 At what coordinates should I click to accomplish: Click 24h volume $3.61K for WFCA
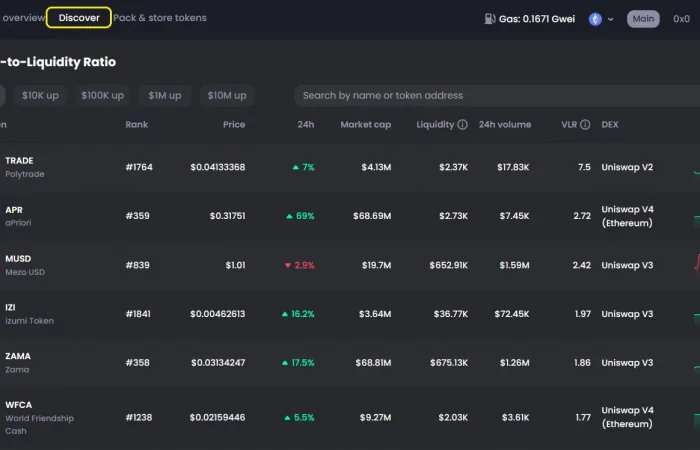pyautogui.click(x=515, y=417)
